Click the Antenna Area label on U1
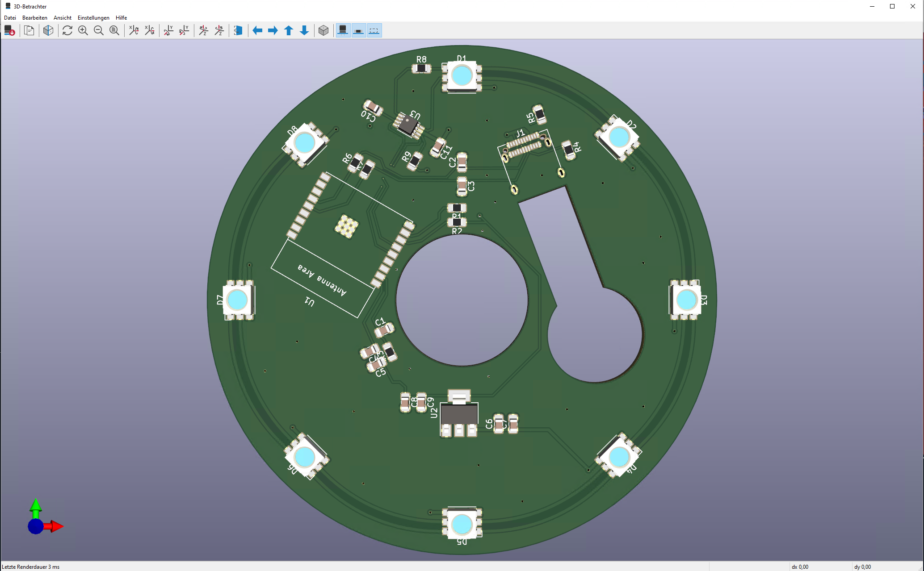The height and width of the screenshot is (571, 924). [322, 280]
